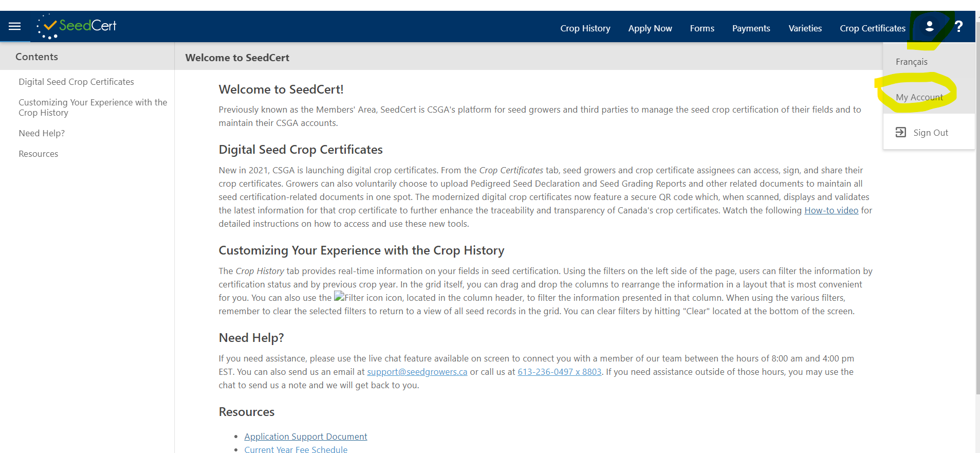This screenshot has height=453, width=980.
Task: Open the Forms menu item
Action: point(702,28)
